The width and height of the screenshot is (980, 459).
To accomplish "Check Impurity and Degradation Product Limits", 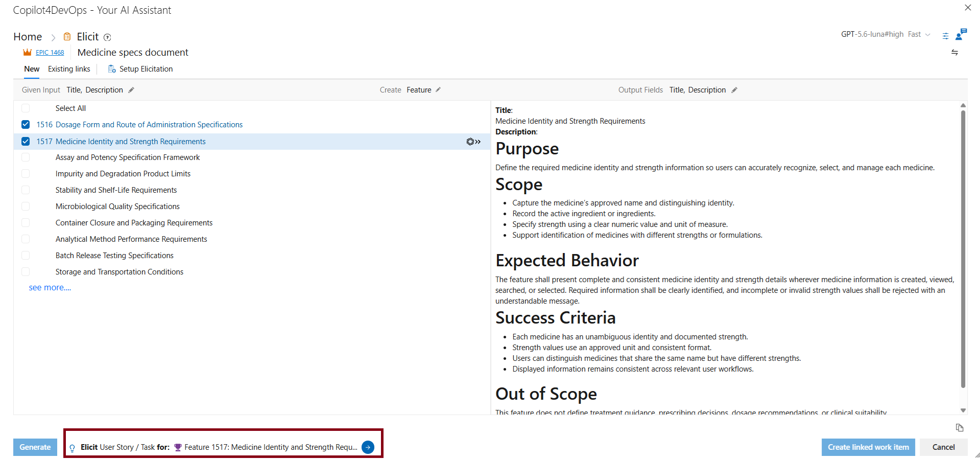I will (26, 174).
